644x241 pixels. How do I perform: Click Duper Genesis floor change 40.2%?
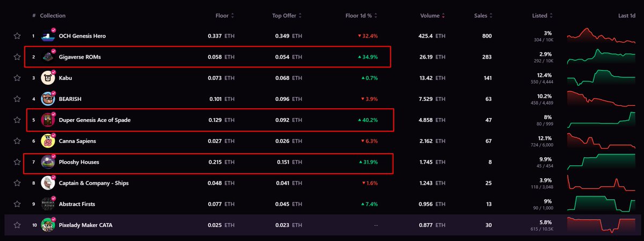coord(367,120)
